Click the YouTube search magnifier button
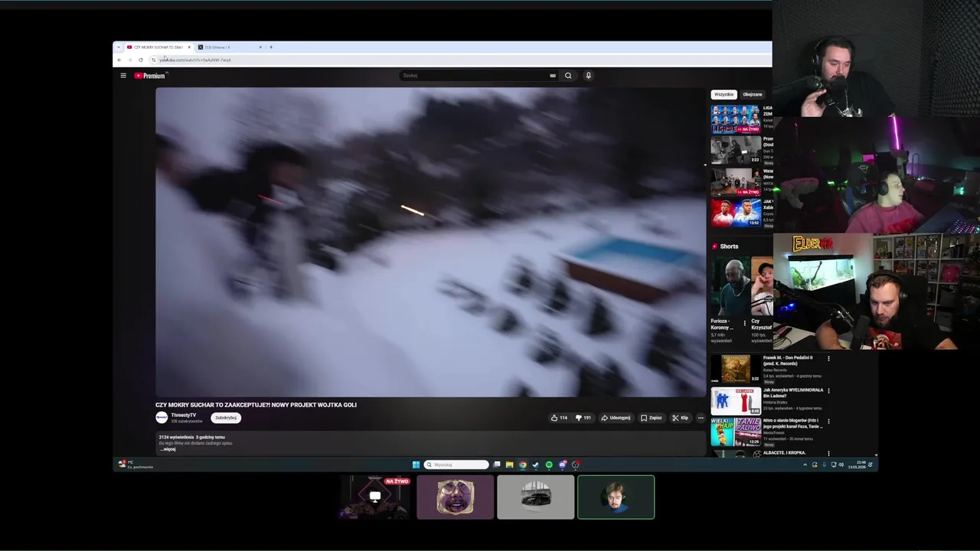980x551 pixels. [568, 76]
